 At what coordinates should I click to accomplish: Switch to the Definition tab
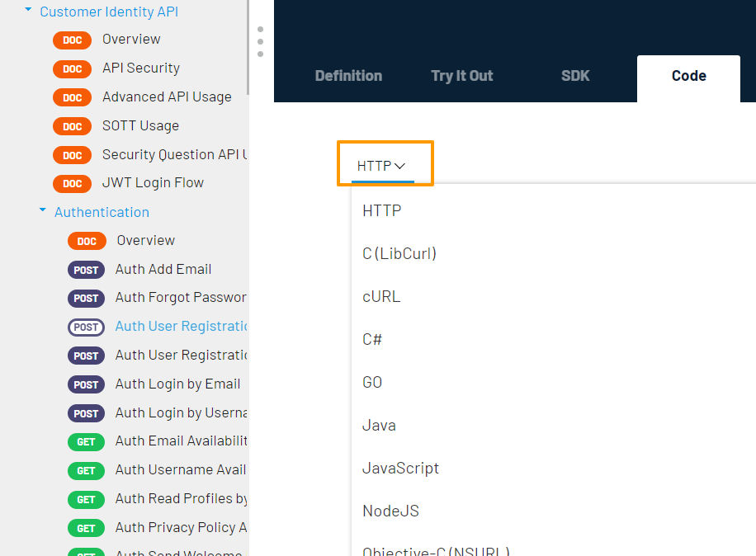point(348,76)
